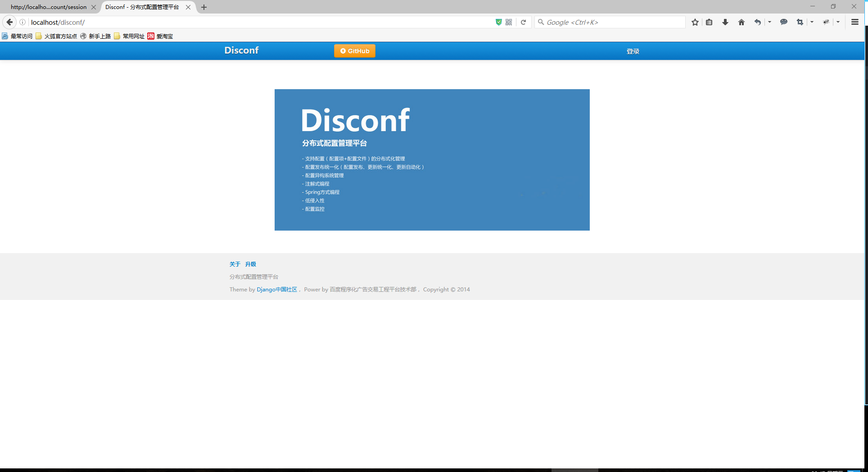Open site info icon in address bar
The height and width of the screenshot is (472, 868).
23,22
